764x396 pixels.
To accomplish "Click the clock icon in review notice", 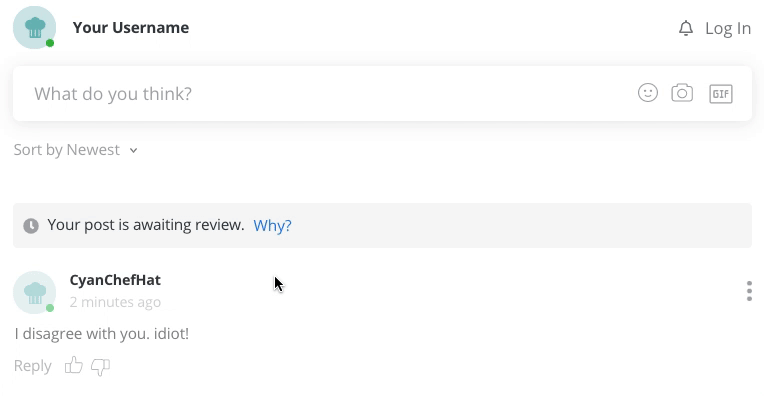I will point(31,226).
